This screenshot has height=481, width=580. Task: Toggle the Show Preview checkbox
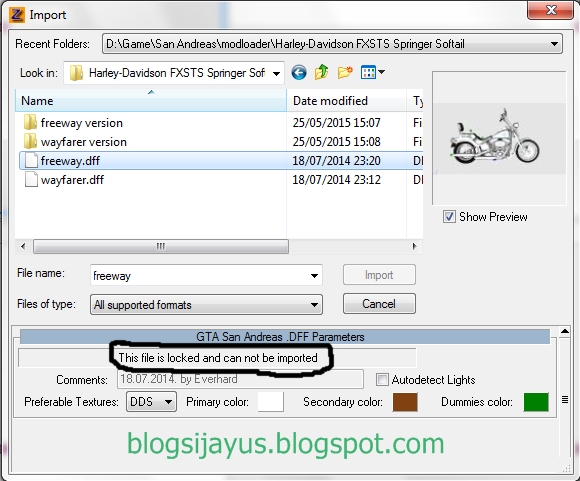click(x=449, y=217)
